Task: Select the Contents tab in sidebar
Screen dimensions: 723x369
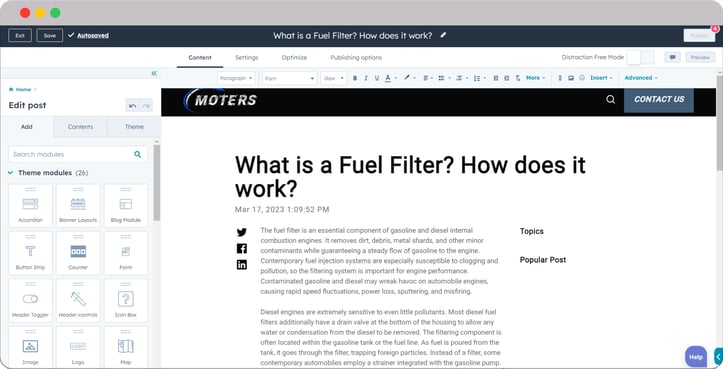Action: [x=80, y=127]
